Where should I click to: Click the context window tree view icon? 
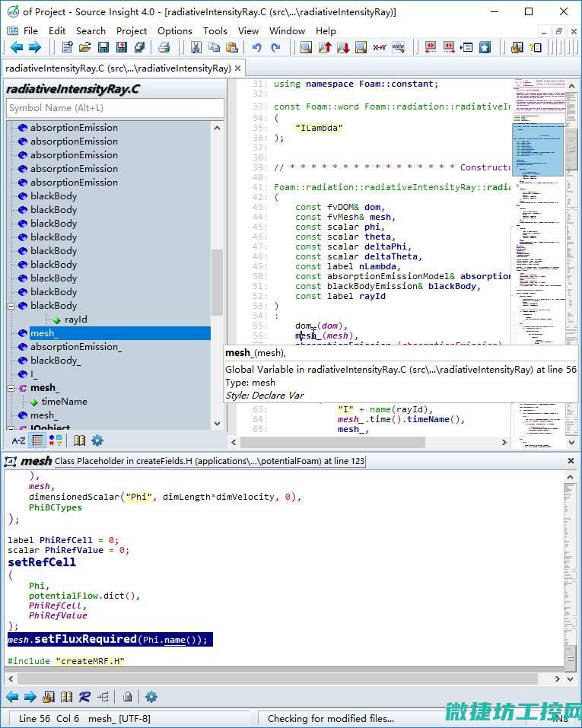click(x=103, y=696)
